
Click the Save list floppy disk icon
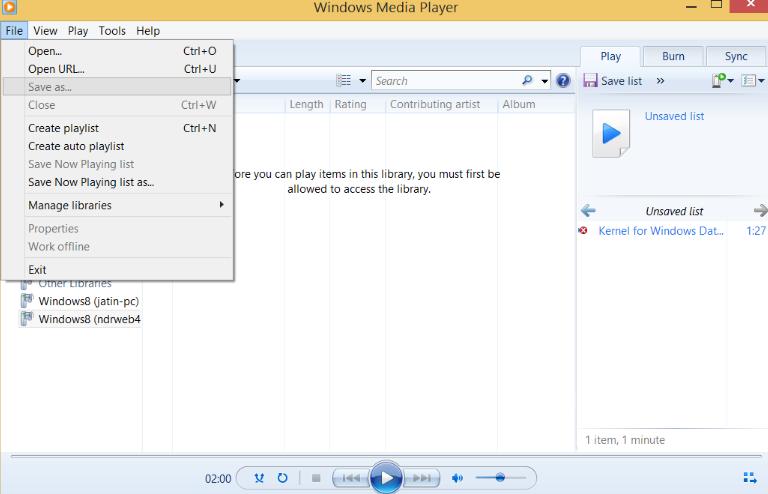(590, 80)
